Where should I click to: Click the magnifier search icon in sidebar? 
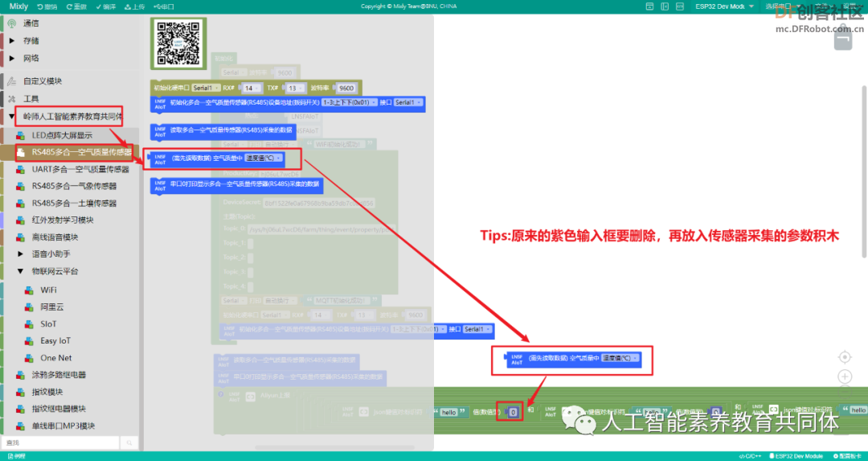pyautogui.click(x=129, y=442)
